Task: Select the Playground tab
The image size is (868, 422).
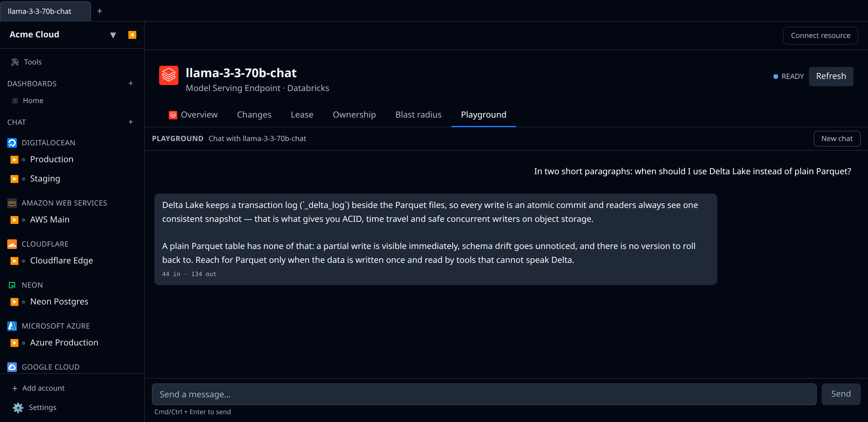Action: (483, 115)
